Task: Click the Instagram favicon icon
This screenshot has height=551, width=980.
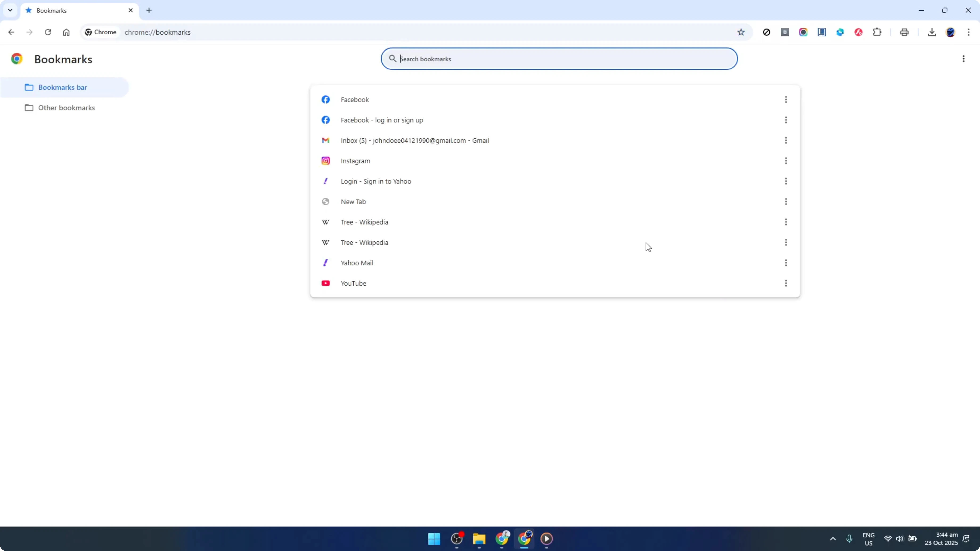Action: (x=326, y=161)
